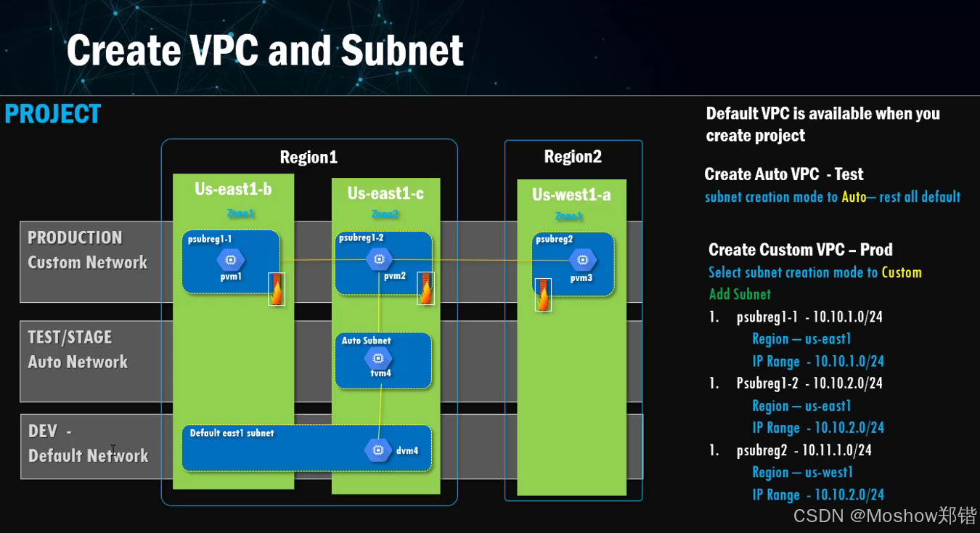Select the firewall icon in Us-west1-a

pos(544,295)
